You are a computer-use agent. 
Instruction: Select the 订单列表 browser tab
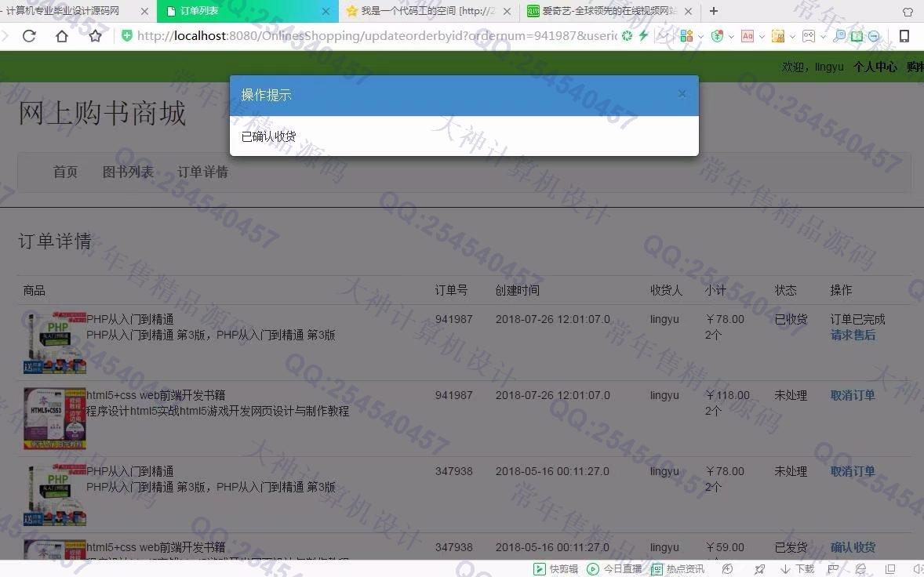pyautogui.click(x=248, y=11)
